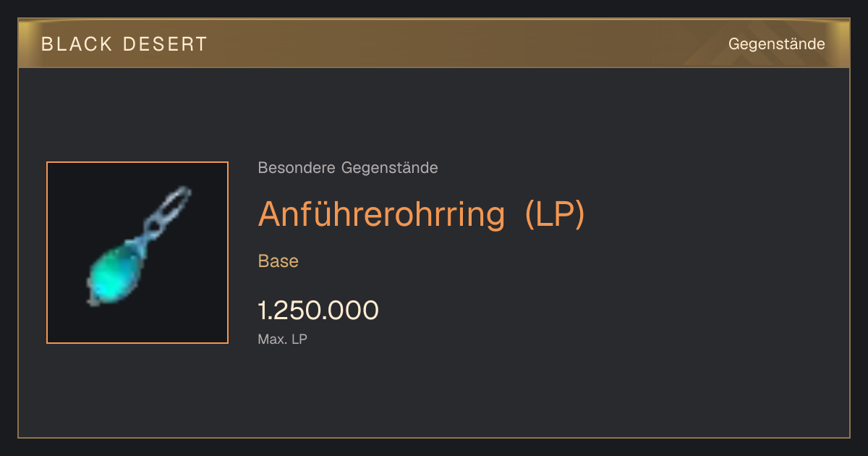Select the turquoise gem on the earring icon

click(114, 274)
